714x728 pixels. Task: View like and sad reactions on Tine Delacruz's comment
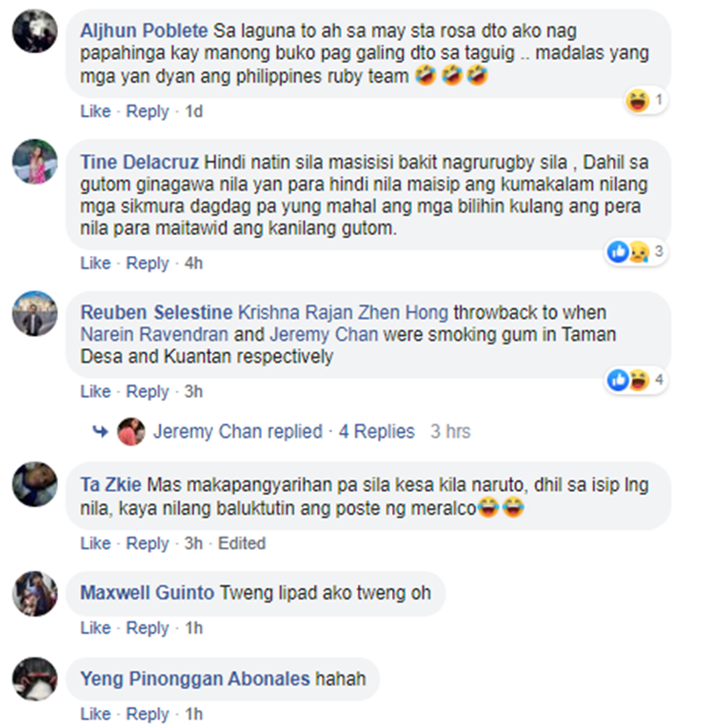click(x=636, y=252)
